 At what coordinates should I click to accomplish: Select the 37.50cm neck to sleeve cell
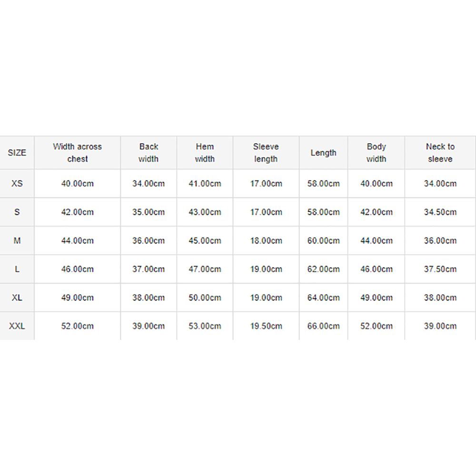click(440, 269)
